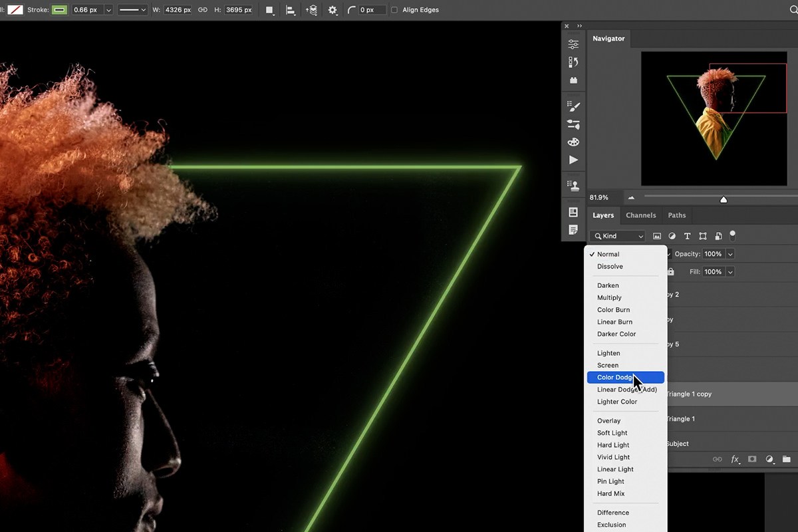Filter layers by smart objects icon
Screen dimensions: 798x532
[x=718, y=236]
